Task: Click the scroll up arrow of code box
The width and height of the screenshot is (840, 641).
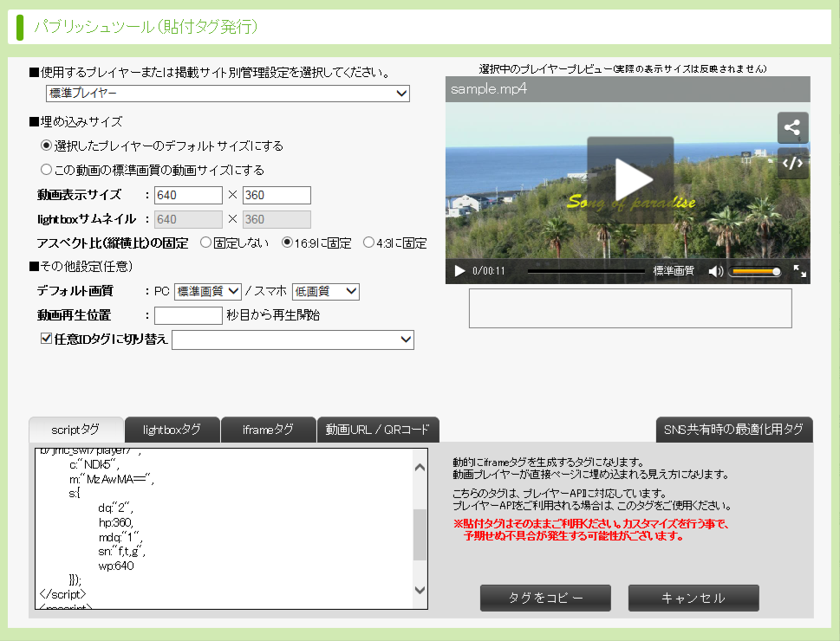Action: click(x=420, y=468)
